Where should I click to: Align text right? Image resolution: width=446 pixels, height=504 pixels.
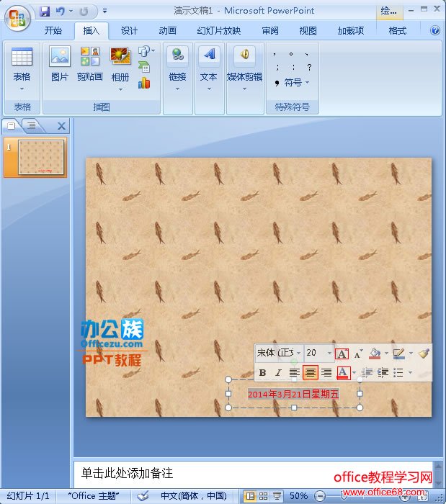click(326, 373)
